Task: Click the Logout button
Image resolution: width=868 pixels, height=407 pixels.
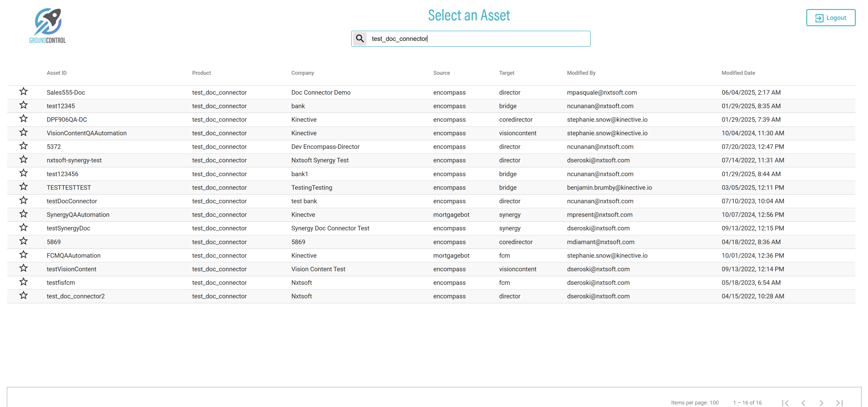Action: coord(831,17)
